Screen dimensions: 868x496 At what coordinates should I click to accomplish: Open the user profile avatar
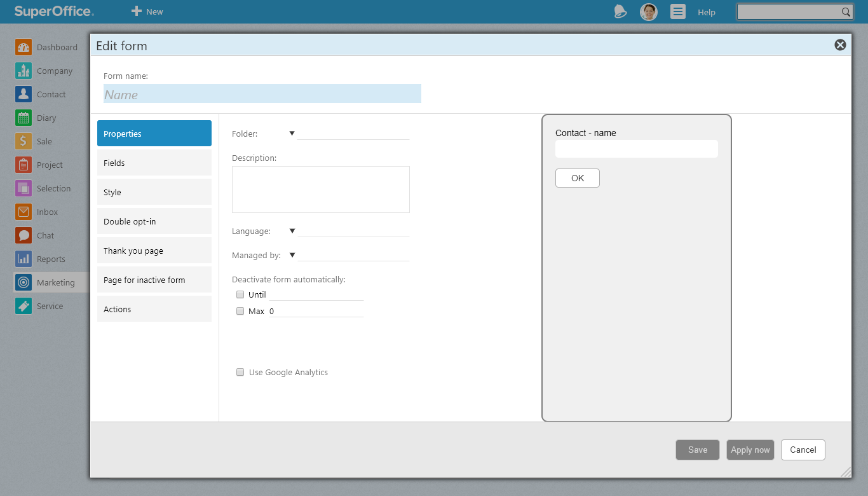[649, 11]
